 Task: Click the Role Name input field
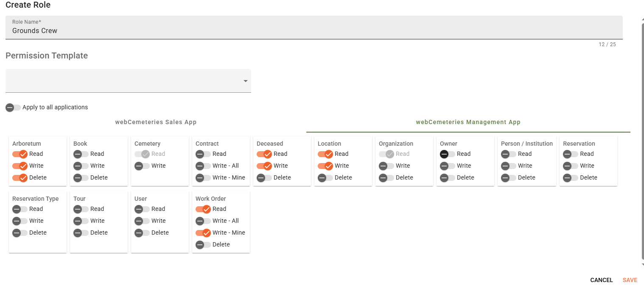(x=313, y=30)
